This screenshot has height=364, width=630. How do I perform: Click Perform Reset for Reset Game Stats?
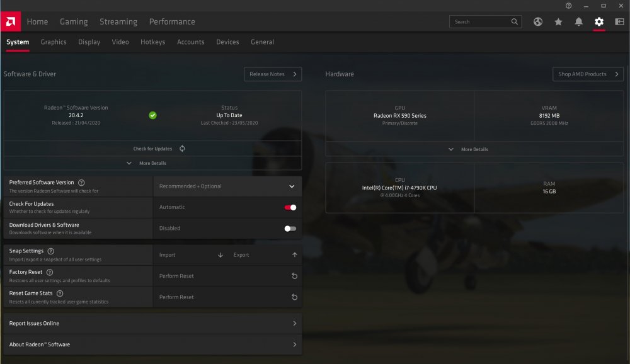[176, 297]
